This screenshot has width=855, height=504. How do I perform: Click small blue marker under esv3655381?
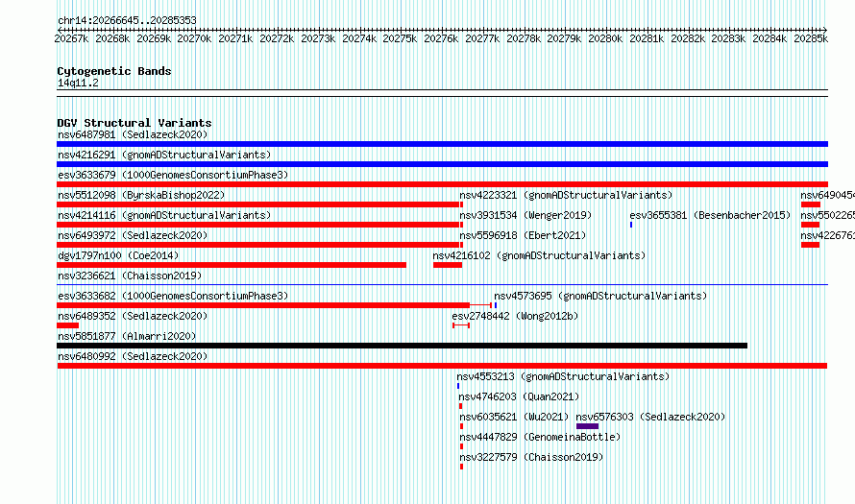coord(631,225)
